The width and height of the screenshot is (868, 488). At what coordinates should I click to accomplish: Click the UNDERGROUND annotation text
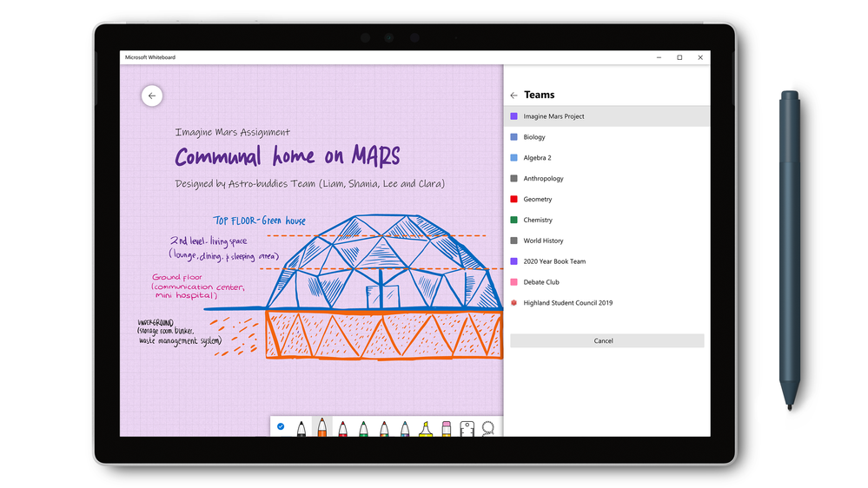click(179, 332)
